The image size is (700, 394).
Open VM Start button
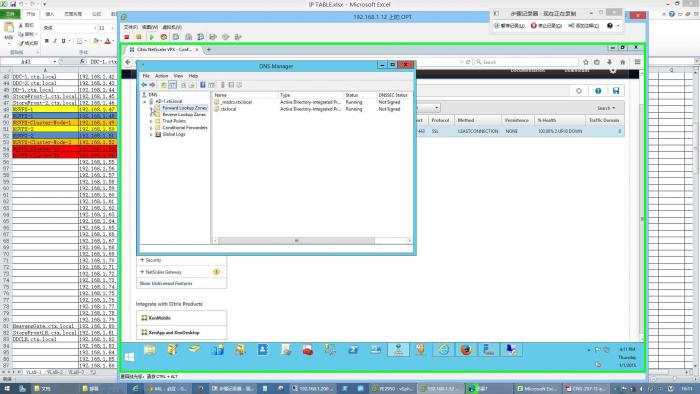(129, 357)
